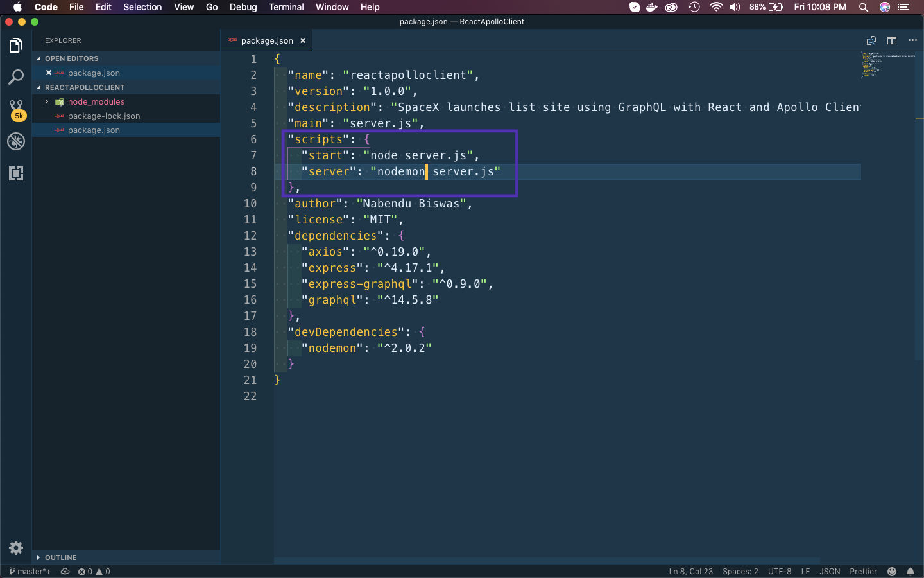Expand the node_modules folder
The height and width of the screenshot is (578, 924).
point(47,101)
